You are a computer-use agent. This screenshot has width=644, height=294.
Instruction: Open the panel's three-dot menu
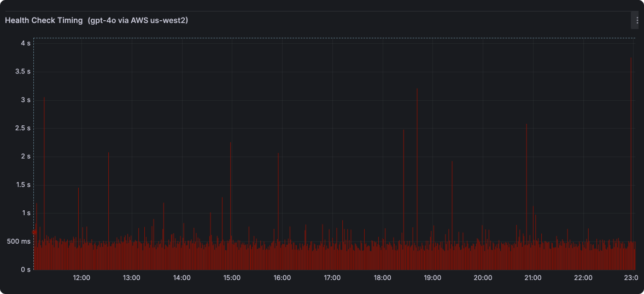click(x=637, y=20)
